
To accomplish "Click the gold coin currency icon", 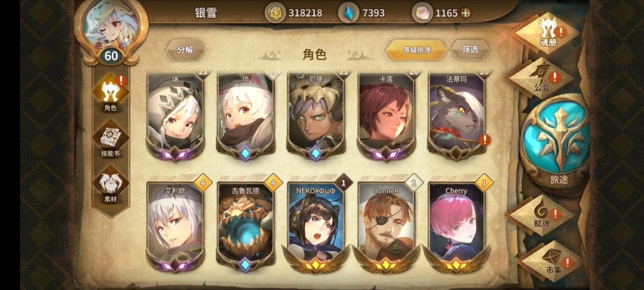I will [275, 13].
